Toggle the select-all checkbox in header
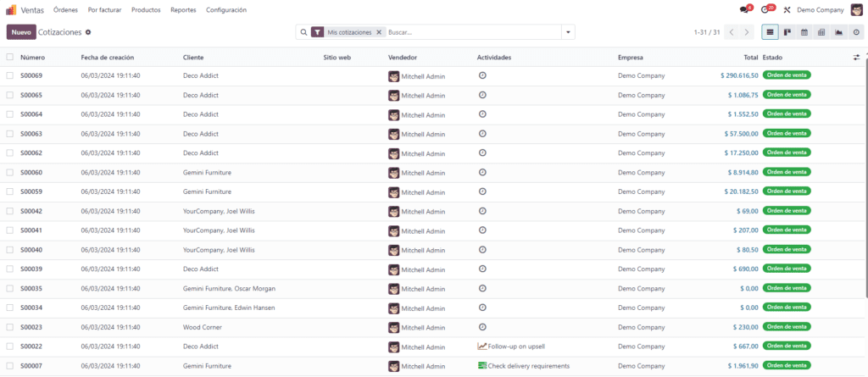 [x=10, y=58]
